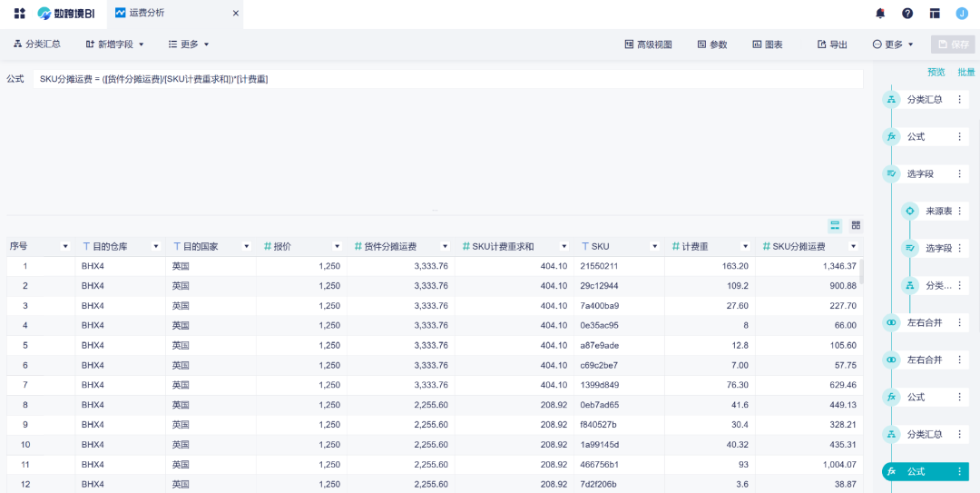Open options menu for 来源表 step
Image resolution: width=980 pixels, height=493 pixels.
(959, 211)
